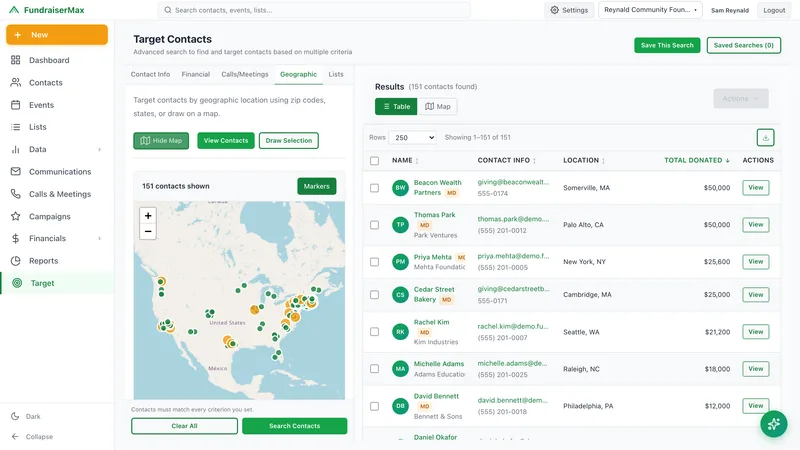This screenshot has width=800, height=450.
Task: Click the search contacts input field
Action: tap(314, 10)
